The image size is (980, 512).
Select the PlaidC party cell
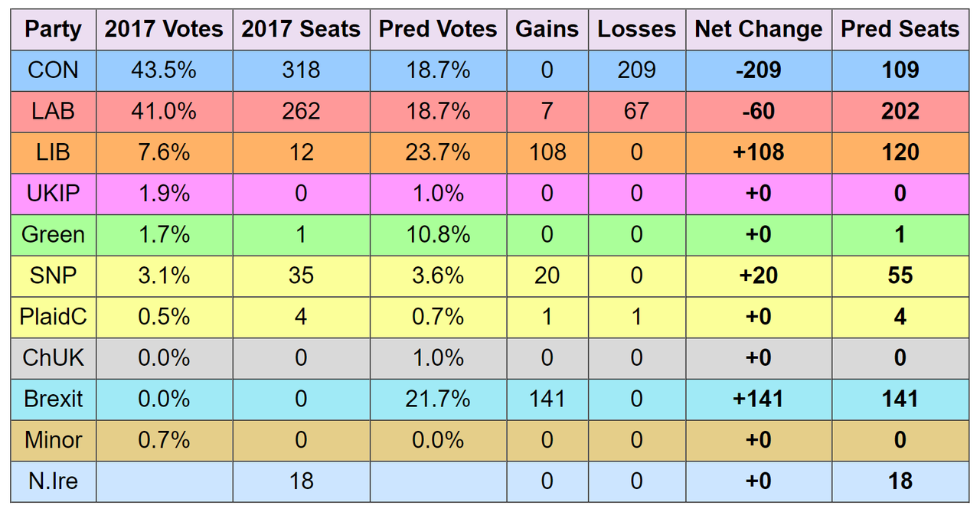[x=53, y=317]
